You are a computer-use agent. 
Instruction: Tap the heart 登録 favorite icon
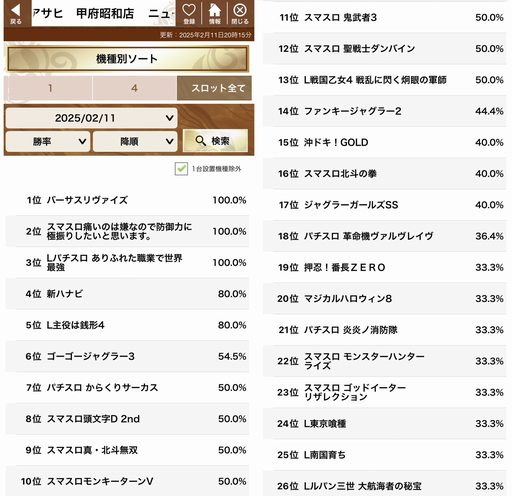click(189, 13)
